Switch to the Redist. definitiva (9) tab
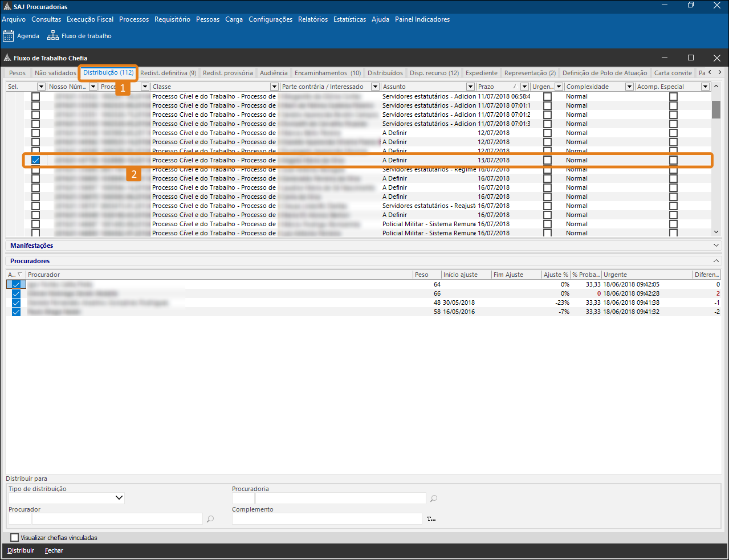The width and height of the screenshot is (729, 560). coord(168,73)
